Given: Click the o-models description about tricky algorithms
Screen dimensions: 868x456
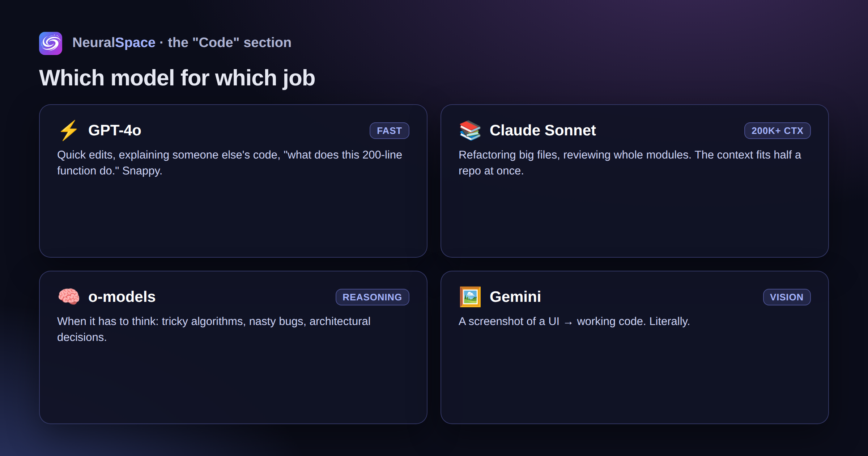Looking at the screenshot, I should [214, 329].
